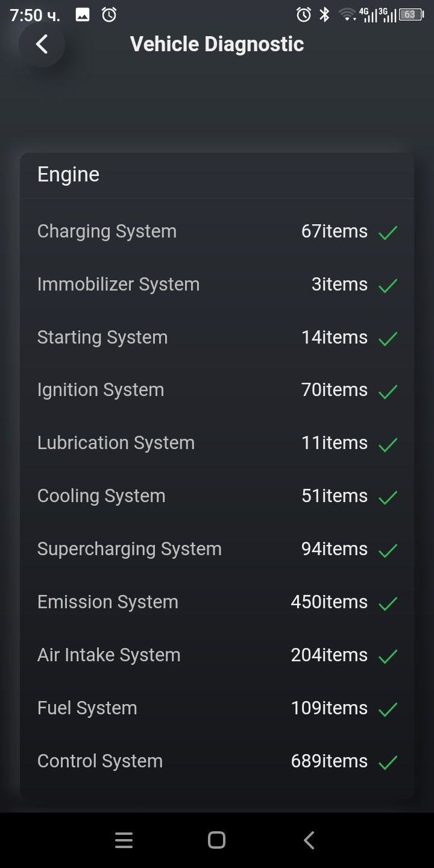434x868 pixels.
Task: Tap the Charging System green checkmark
Action: [388, 232]
